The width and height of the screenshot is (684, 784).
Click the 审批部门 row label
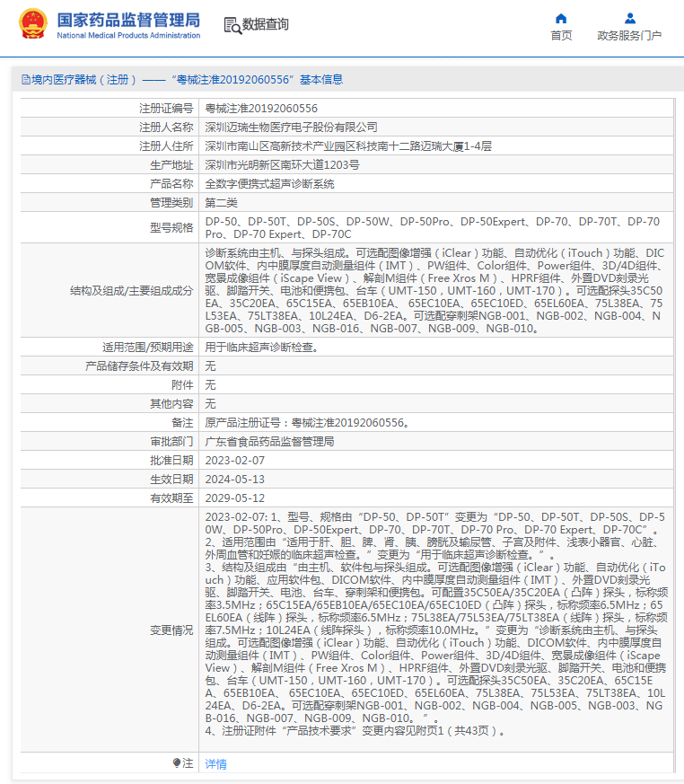click(171, 442)
